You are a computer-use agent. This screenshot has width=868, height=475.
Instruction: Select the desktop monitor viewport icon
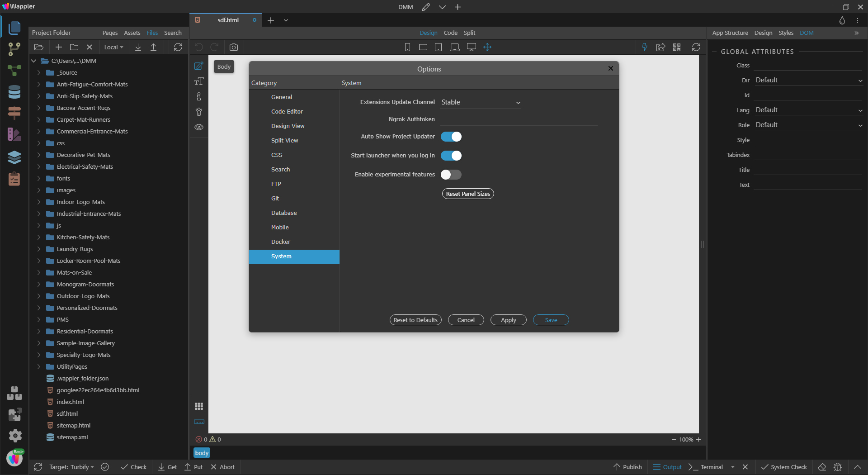(x=471, y=47)
